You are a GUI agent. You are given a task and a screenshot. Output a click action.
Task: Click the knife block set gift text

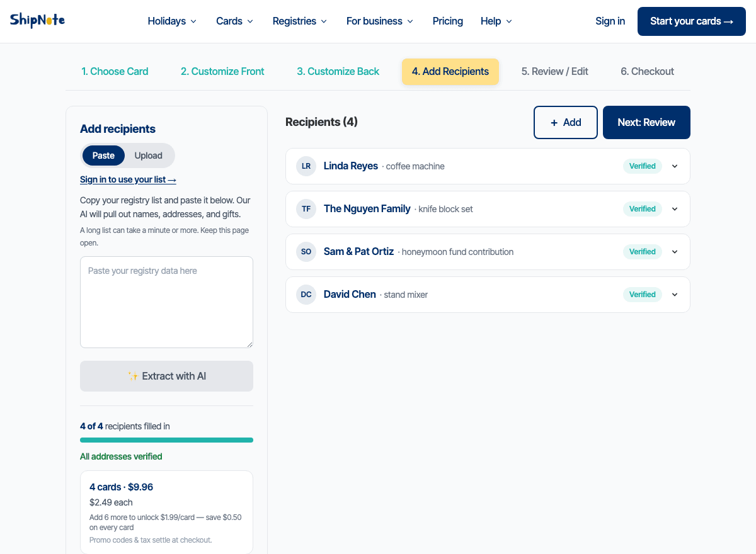[445, 209]
